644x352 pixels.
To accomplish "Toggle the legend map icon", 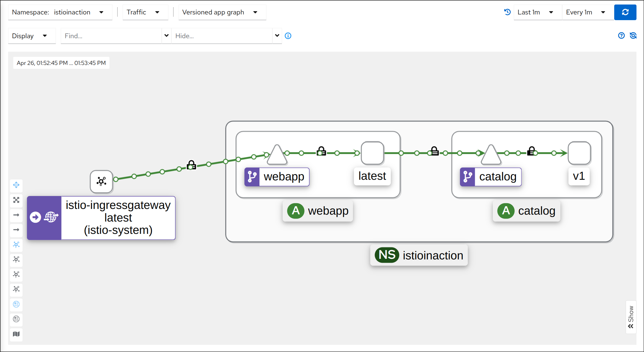I will pyautogui.click(x=16, y=334).
